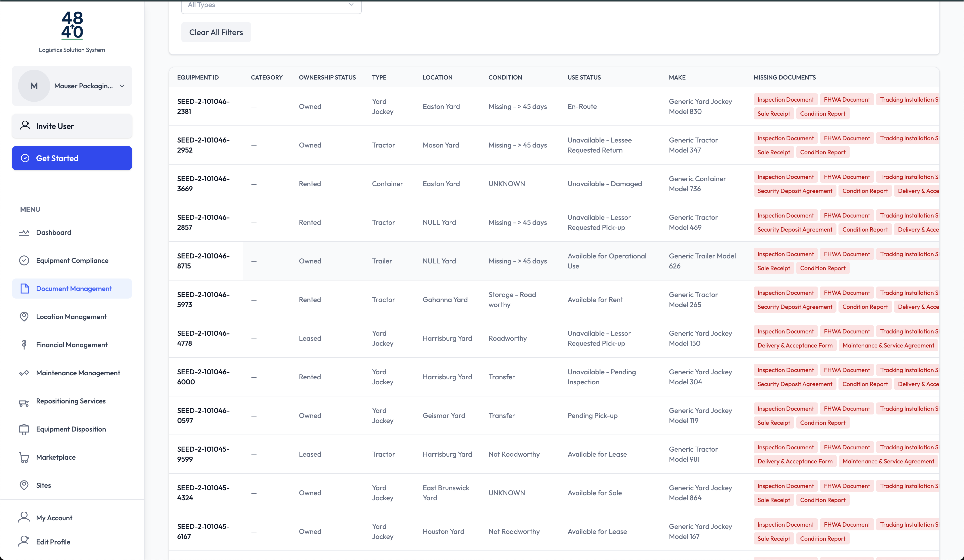Image resolution: width=964 pixels, height=560 pixels.
Task: Click the Equipment Disposition box icon
Action: click(x=24, y=429)
